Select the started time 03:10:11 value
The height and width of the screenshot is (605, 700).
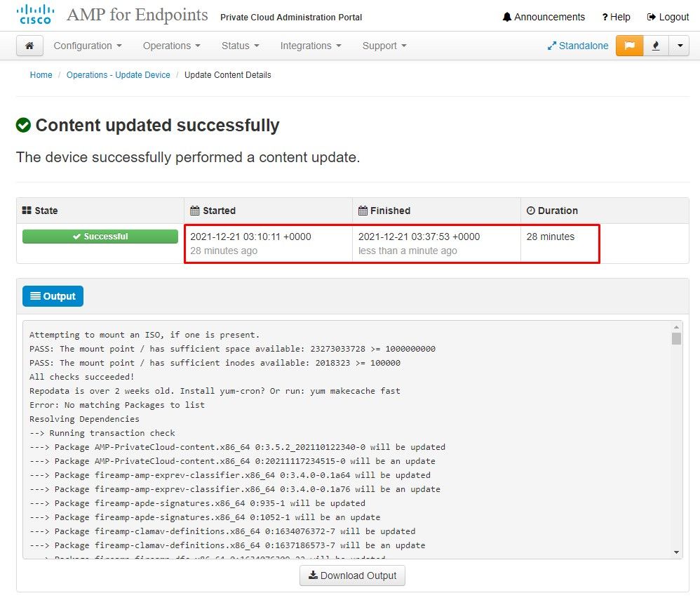pyautogui.click(x=250, y=237)
